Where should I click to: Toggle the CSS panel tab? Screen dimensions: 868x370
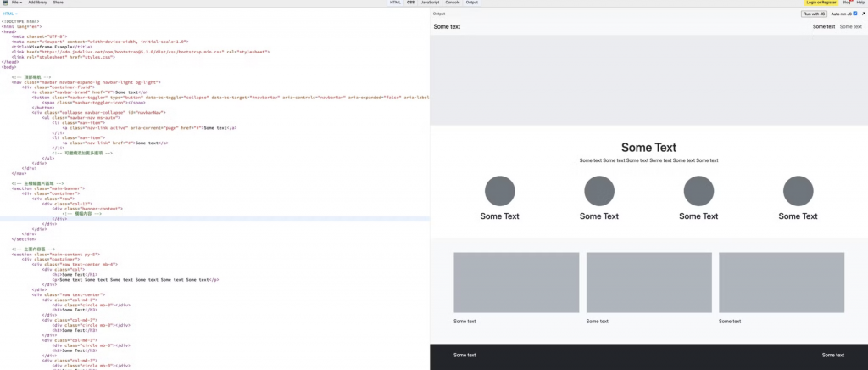tap(411, 3)
